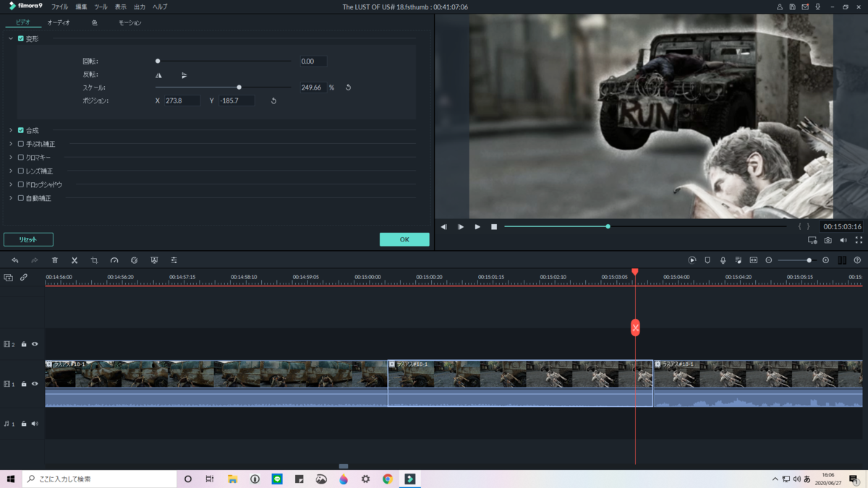868x488 pixels.
Task: Take a snapshot with camera icon
Action: [x=827, y=240]
